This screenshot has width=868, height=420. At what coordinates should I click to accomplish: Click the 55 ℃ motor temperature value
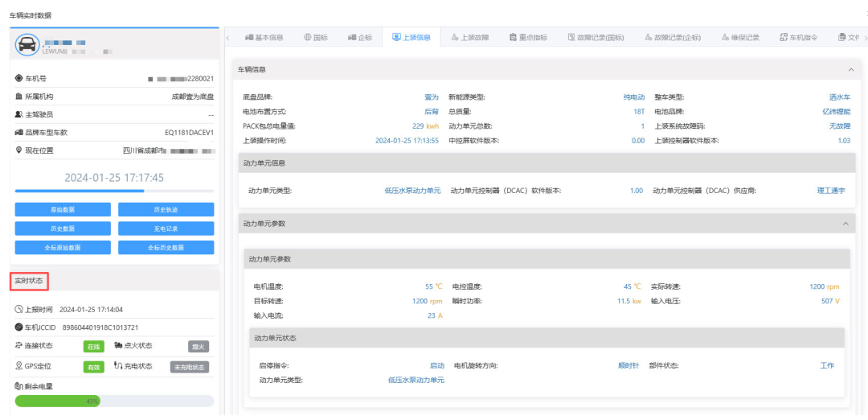[434, 286]
